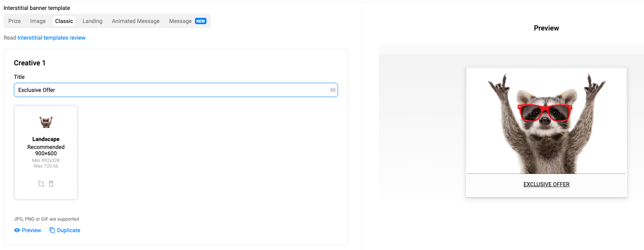Click the eye icon beside Preview
This screenshot has height=250, width=644.
[x=17, y=230]
